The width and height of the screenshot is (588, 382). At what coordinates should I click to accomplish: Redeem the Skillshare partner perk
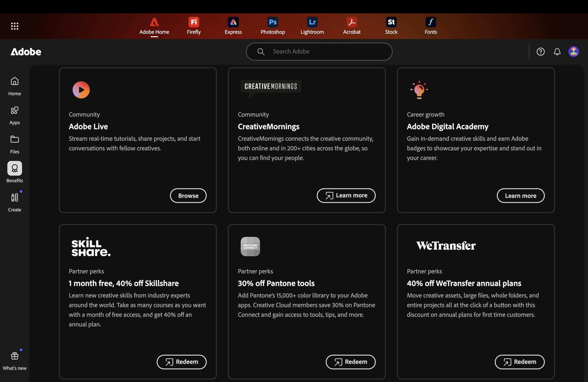pos(181,362)
